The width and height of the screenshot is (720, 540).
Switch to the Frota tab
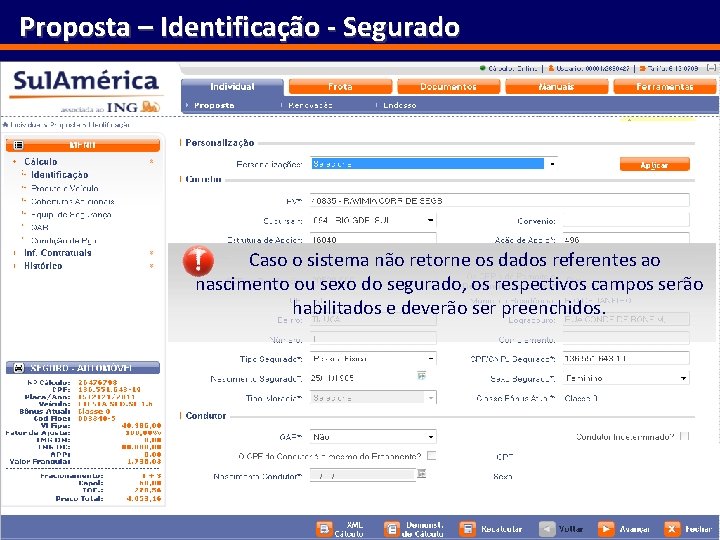(340, 87)
